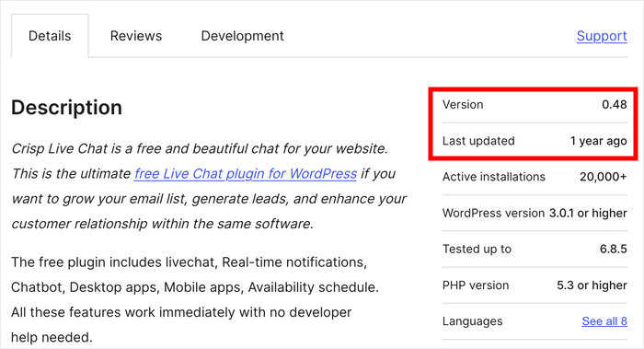Click the 'PHP version' label

(476, 285)
